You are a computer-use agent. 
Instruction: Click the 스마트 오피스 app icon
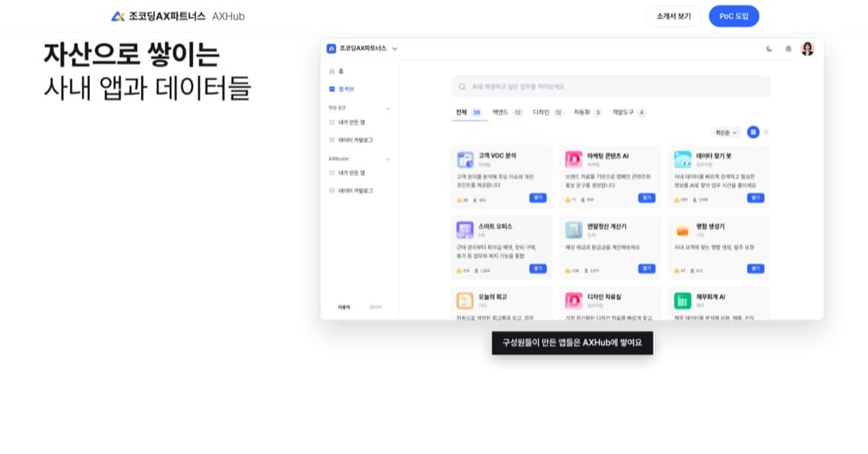[465, 230]
